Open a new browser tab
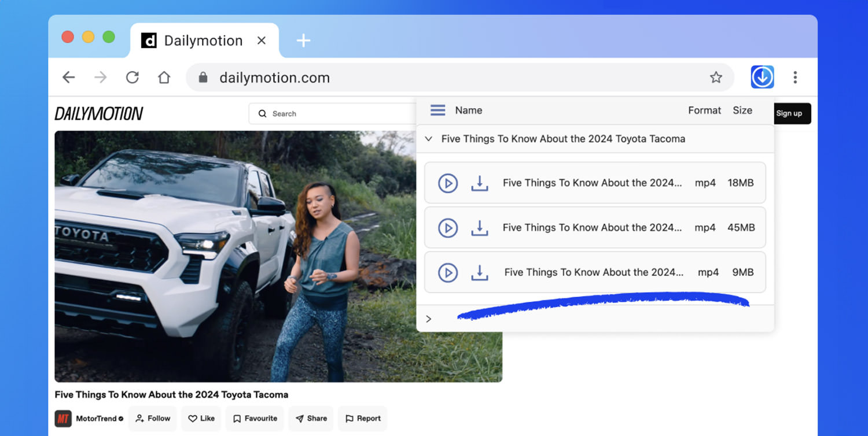 [x=303, y=40]
